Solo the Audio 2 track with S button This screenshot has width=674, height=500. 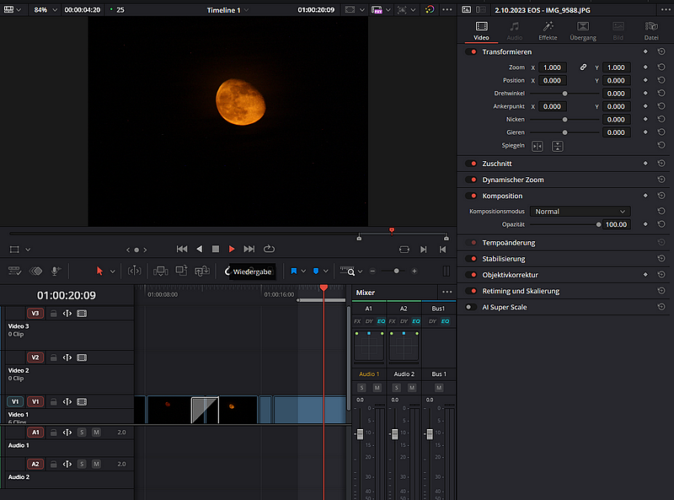81,464
